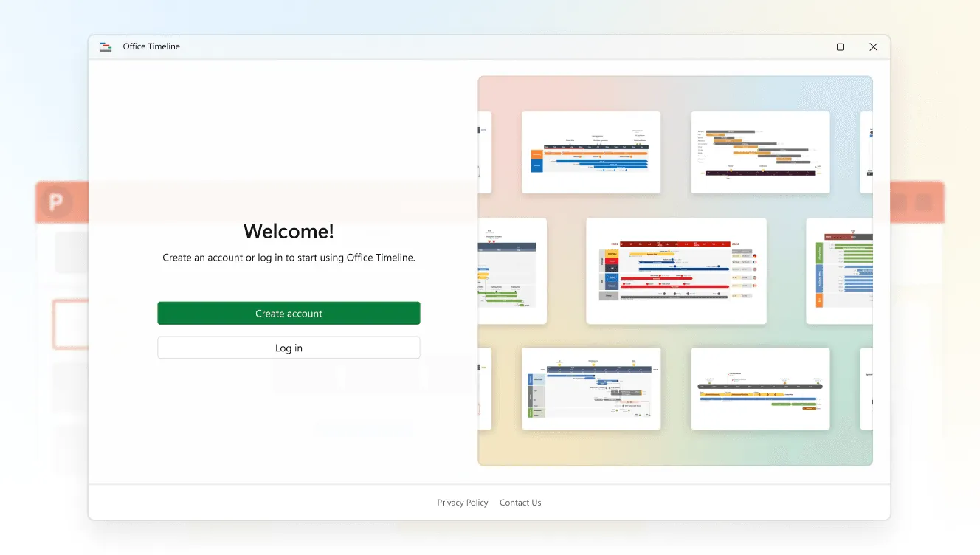Select the bottom thumbnail with dark gray timeline band
The height and width of the screenshot is (555, 980).
pos(760,389)
